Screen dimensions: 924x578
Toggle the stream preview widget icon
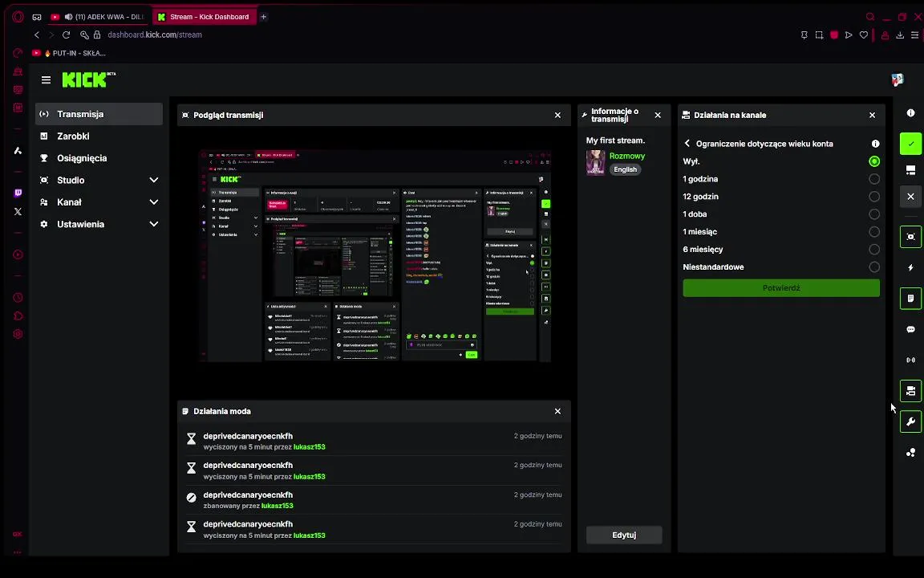tap(910, 237)
